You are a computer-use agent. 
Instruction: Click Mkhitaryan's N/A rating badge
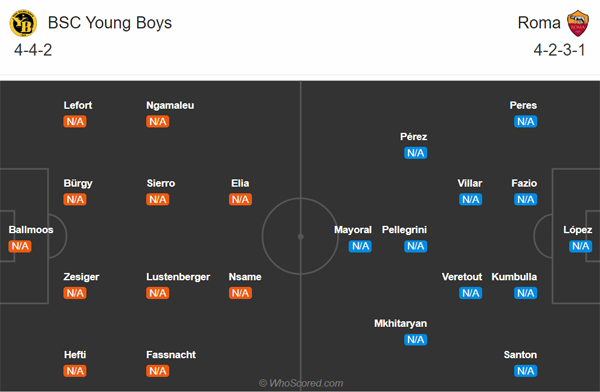[416, 340]
